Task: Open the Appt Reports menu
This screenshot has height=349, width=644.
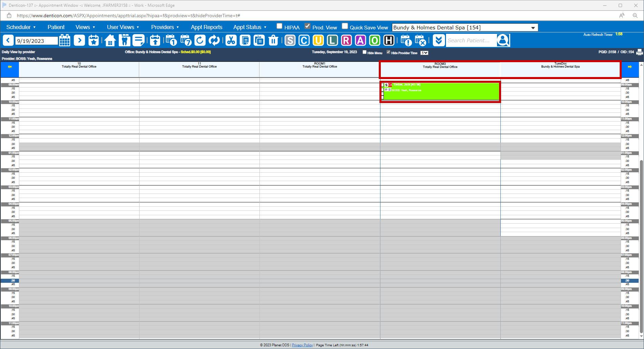Action: [x=206, y=27]
